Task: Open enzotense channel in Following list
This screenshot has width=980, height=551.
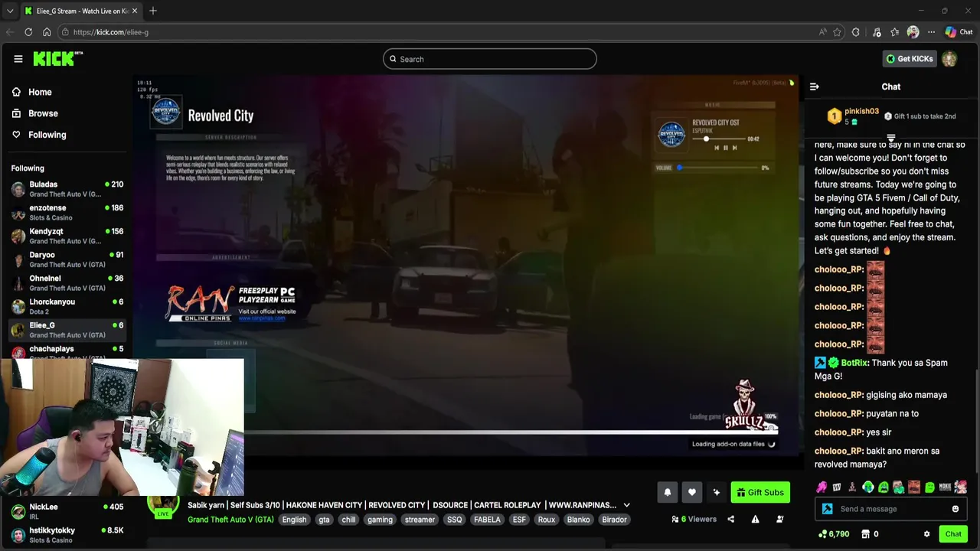Action: pyautogui.click(x=67, y=213)
